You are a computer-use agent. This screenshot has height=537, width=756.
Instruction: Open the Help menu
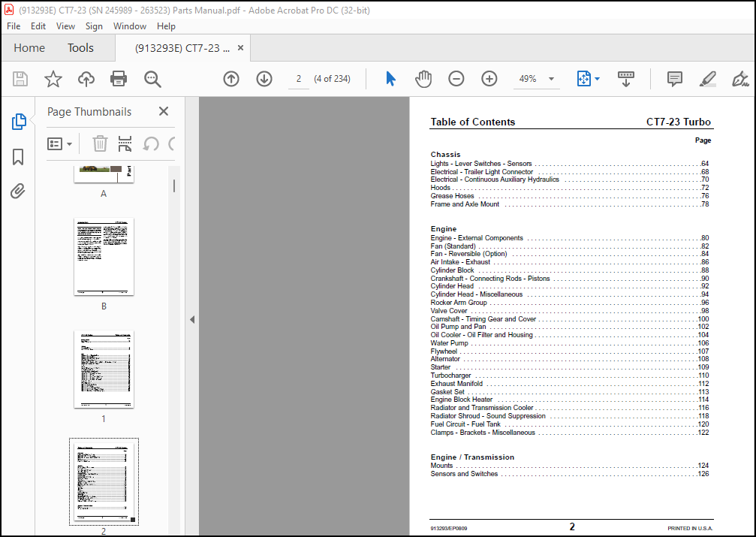click(x=166, y=26)
